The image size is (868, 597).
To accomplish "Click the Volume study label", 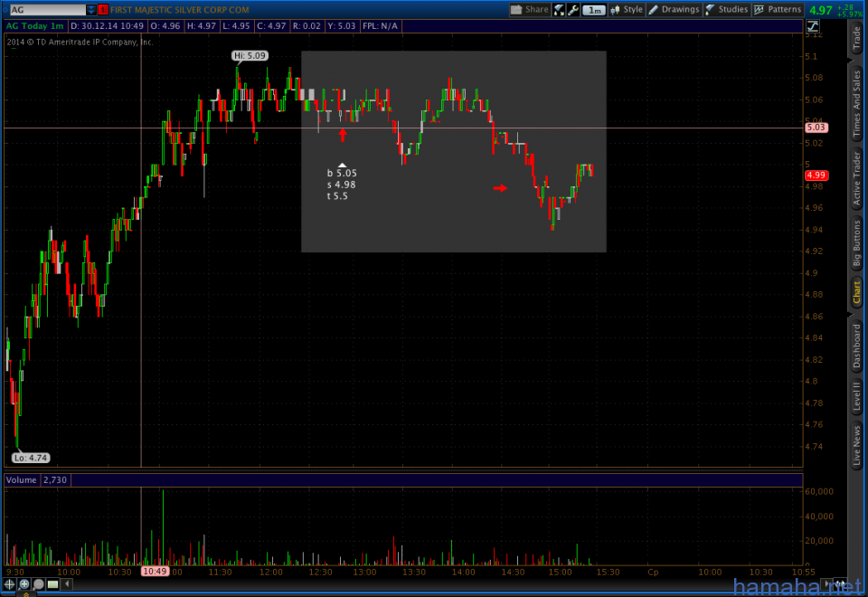I will (x=21, y=480).
